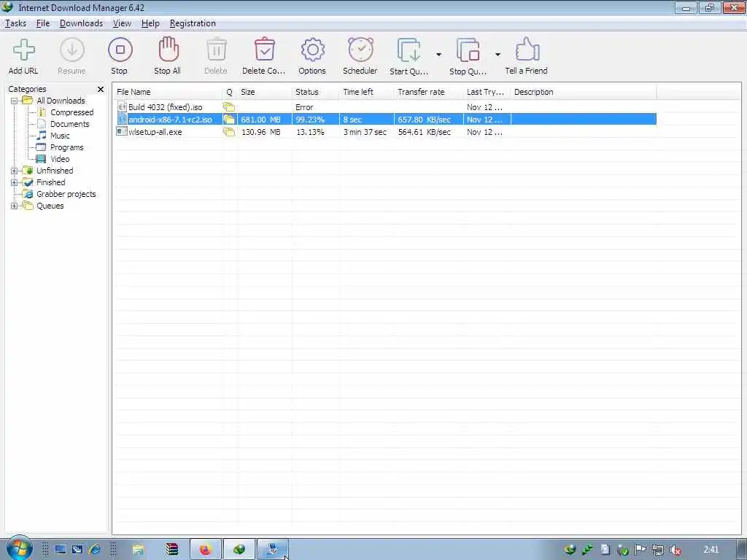Select the Video category

click(60, 159)
